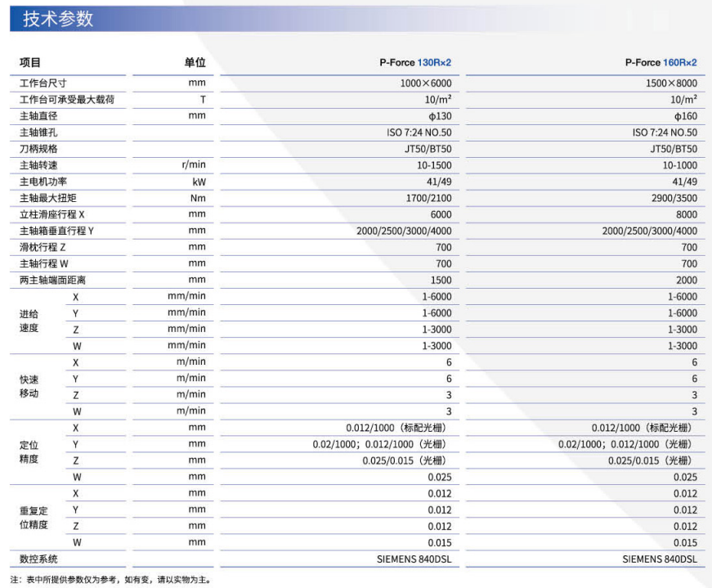Screen dimensions: 712x588
Task: Click the 主轴直径 row label
Action: pyautogui.click(x=38, y=116)
